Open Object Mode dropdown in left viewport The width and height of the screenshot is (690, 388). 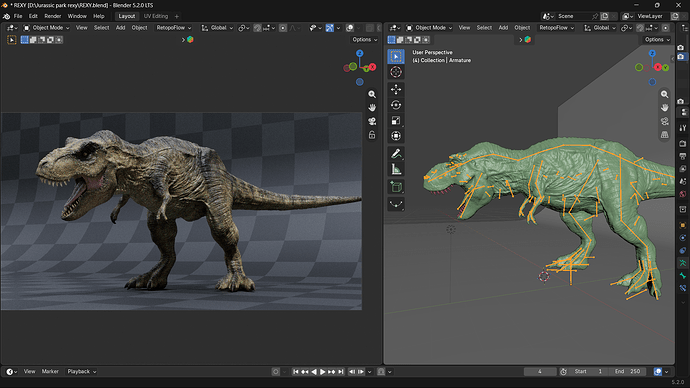point(46,28)
